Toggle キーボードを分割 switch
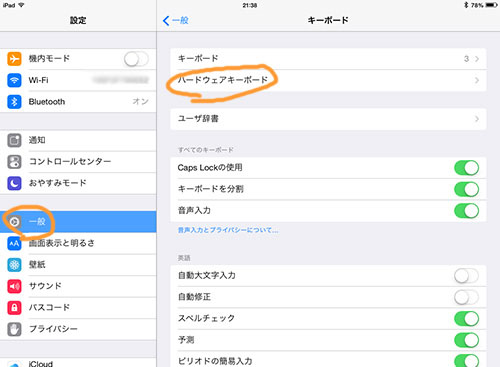The width and height of the screenshot is (500, 367). pyautogui.click(x=466, y=189)
